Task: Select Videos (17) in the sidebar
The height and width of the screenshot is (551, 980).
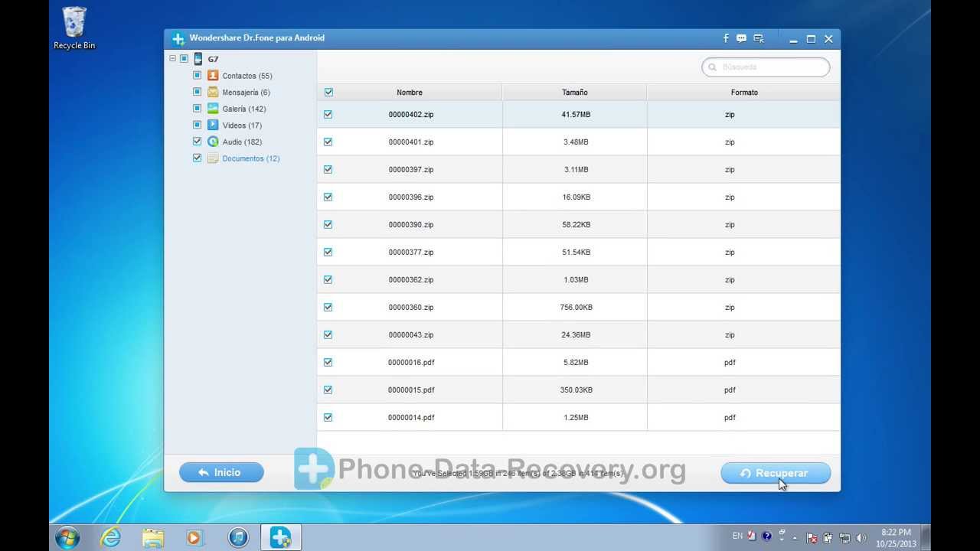Action: tap(242, 126)
